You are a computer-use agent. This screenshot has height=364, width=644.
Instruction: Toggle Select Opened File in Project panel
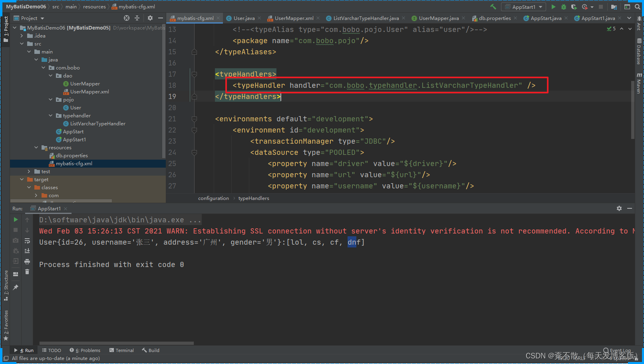click(x=127, y=18)
